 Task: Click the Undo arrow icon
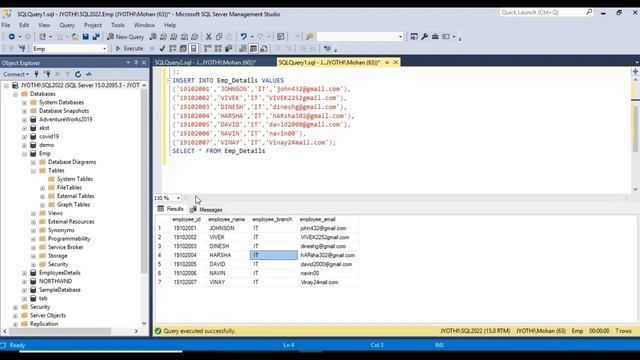[x=244, y=37]
